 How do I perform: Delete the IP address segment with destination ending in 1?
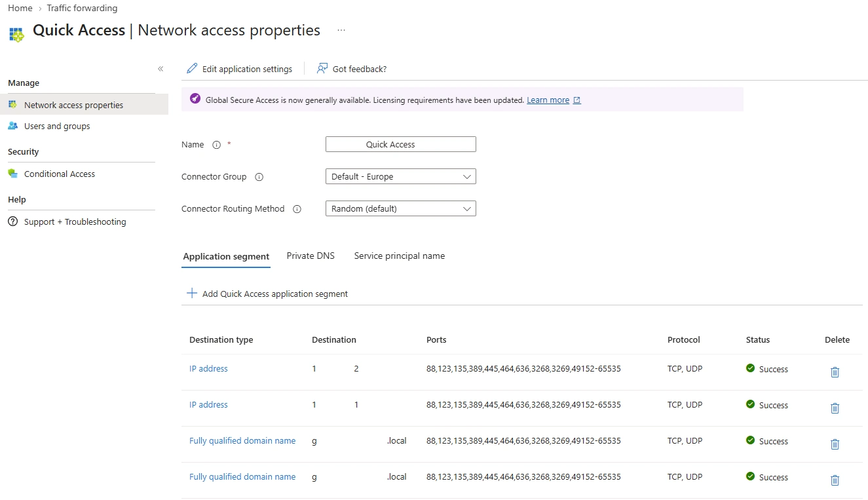[835, 408]
